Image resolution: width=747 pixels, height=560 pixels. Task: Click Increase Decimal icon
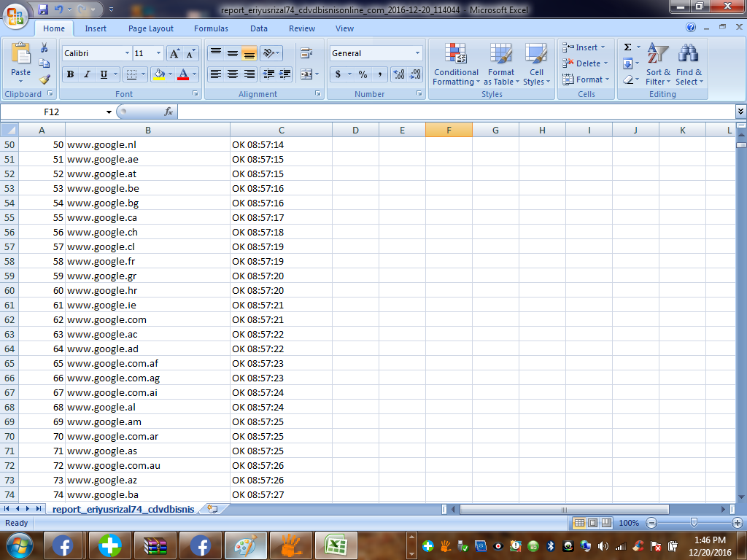point(399,74)
